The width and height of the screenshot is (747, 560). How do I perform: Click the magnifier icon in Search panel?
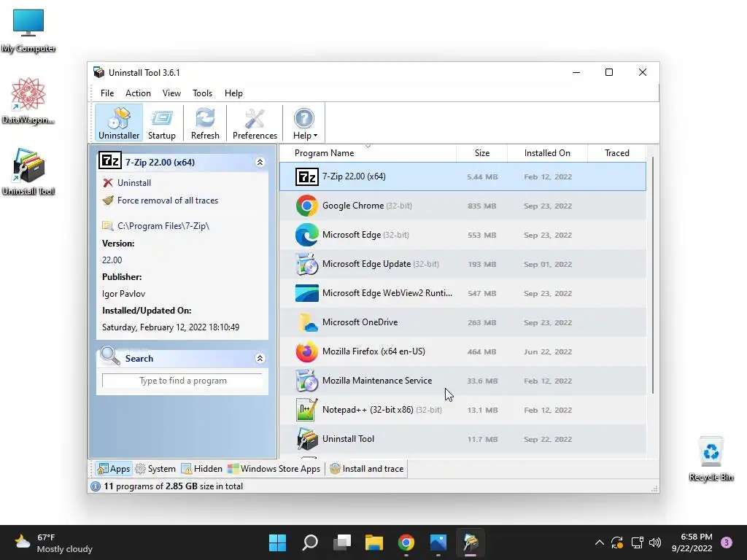(110, 356)
